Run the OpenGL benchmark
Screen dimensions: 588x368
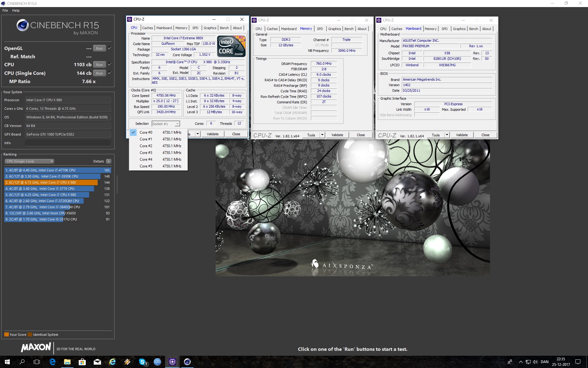coord(100,48)
